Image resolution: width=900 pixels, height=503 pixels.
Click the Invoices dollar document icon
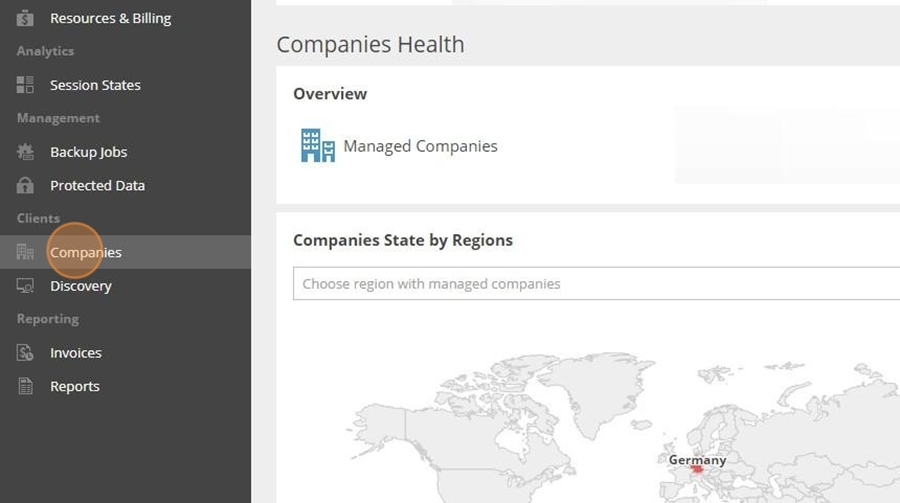pos(25,353)
